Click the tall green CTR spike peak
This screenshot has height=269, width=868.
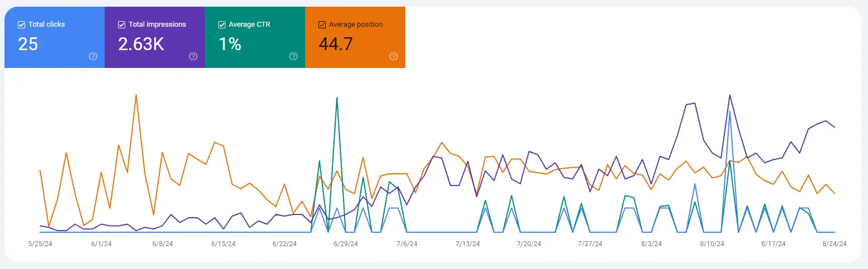point(337,97)
